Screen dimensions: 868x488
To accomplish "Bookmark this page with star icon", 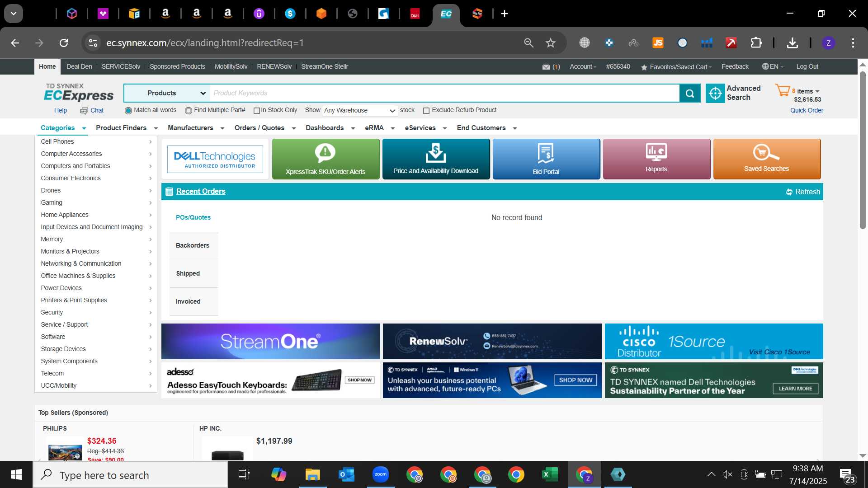I will [x=550, y=43].
